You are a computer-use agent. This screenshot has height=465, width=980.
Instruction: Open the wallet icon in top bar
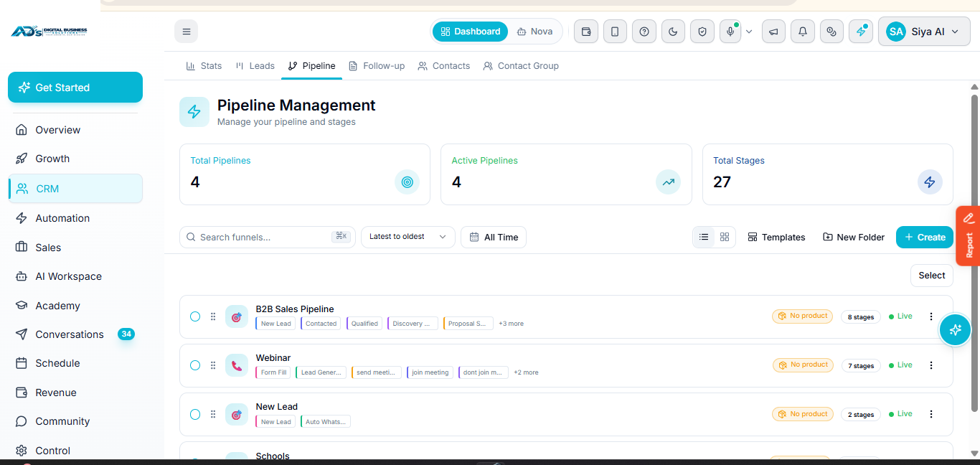586,32
